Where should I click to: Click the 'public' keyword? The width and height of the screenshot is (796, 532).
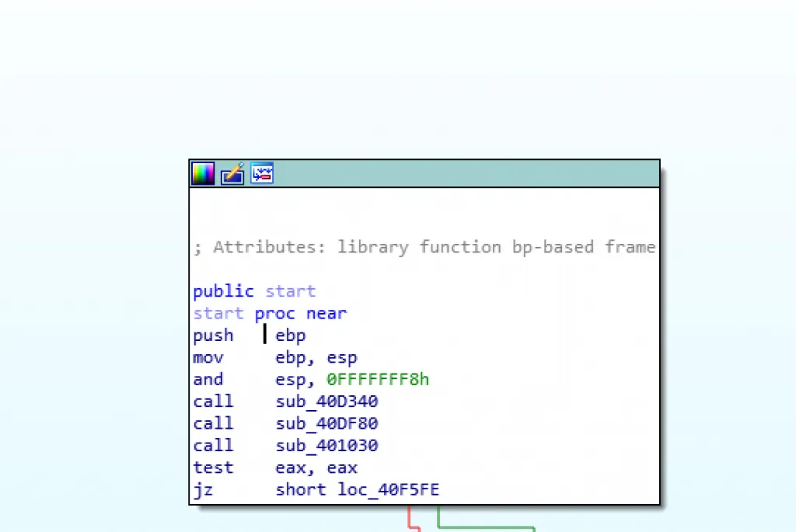point(223,291)
